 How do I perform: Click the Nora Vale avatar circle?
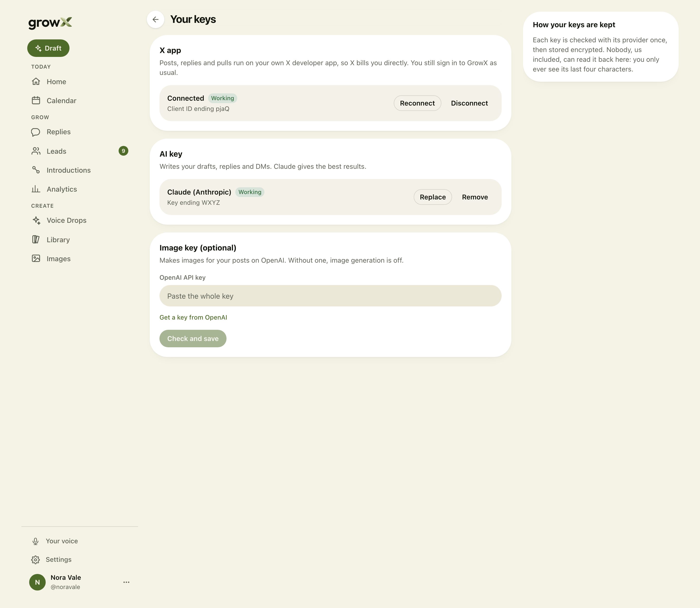pos(37,582)
